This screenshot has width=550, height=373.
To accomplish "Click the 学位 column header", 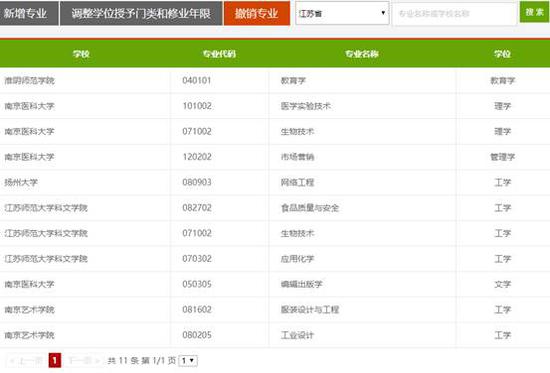I will [502, 54].
